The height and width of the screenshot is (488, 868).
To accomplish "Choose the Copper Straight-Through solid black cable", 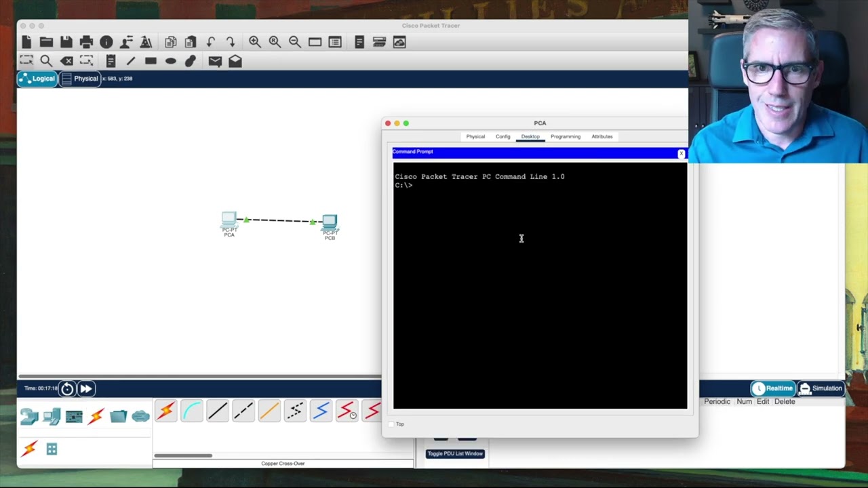I will click(x=218, y=411).
